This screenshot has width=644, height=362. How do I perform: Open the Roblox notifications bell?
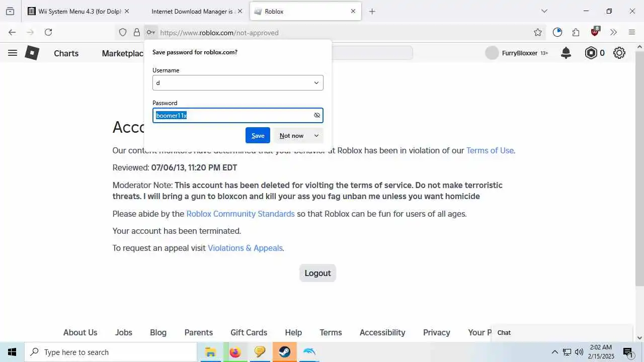click(566, 53)
